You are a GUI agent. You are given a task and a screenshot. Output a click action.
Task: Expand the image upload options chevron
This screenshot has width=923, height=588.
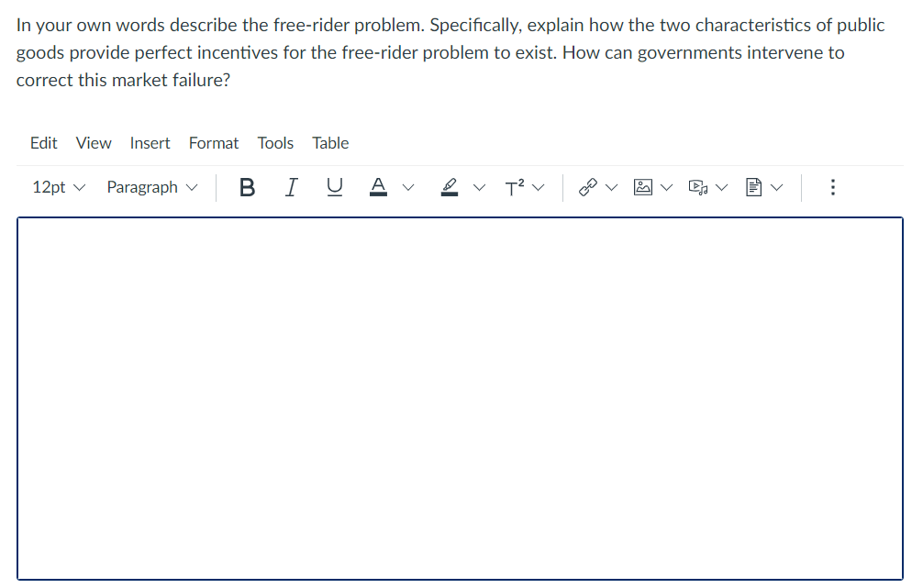(667, 186)
